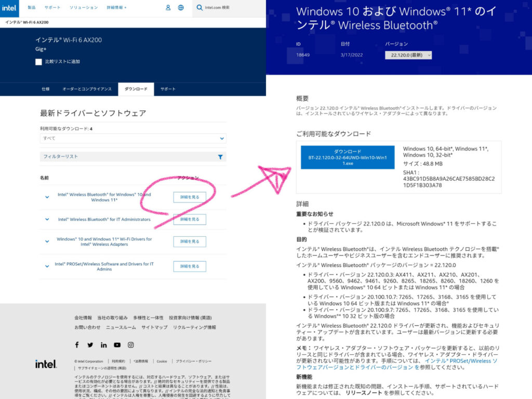Viewport: 532px width, 399px height.
Task: Open Intel Wireless Bluetooth for IT Administrators link
Action: [x=104, y=220]
